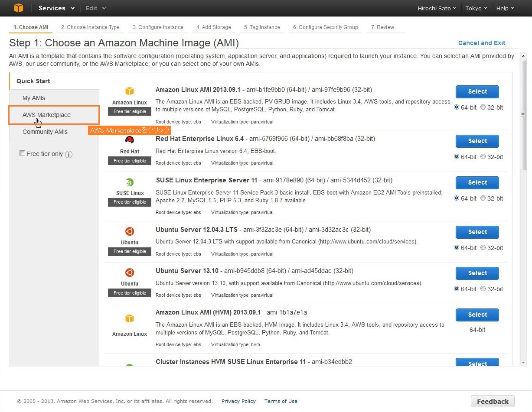
Task: Select the SUSE Linux Enterprise Server 11 AMI
Action: point(477,182)
